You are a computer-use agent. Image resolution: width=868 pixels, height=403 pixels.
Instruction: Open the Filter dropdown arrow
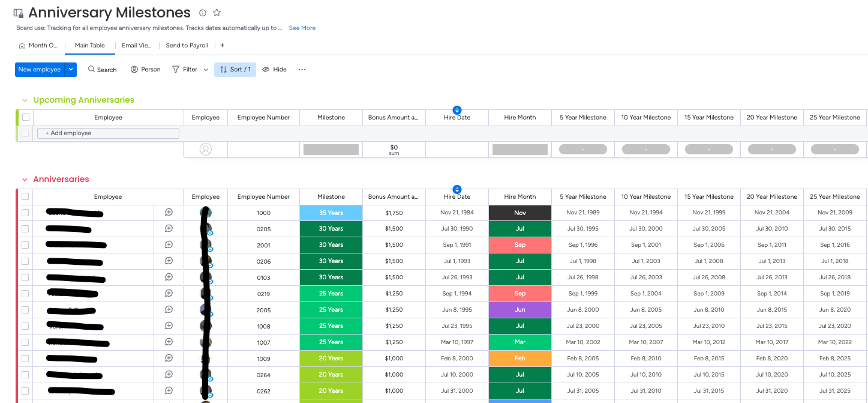pos(206,70)
